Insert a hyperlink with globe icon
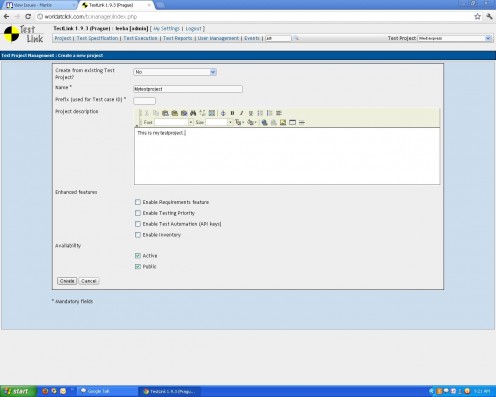Image resolution: width=496 pixels, height=397 pixels. click(x=264, y=122)
